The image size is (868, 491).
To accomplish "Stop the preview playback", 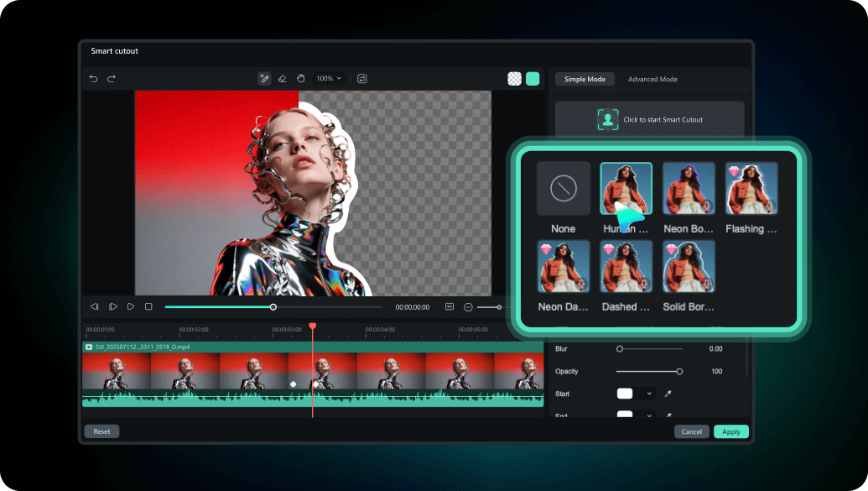I will tap(148, 306).
